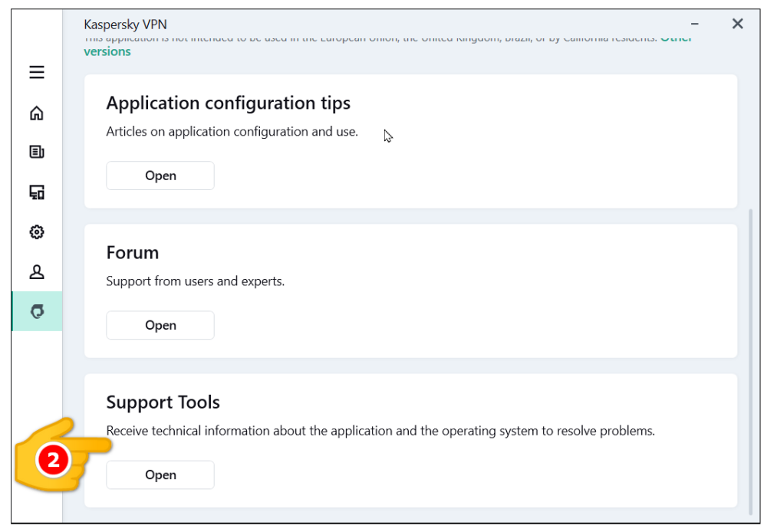The height and width of the screenshot is (532, 767).
Task: Click the Support Tools heading
Action: [x=163, y=402]
